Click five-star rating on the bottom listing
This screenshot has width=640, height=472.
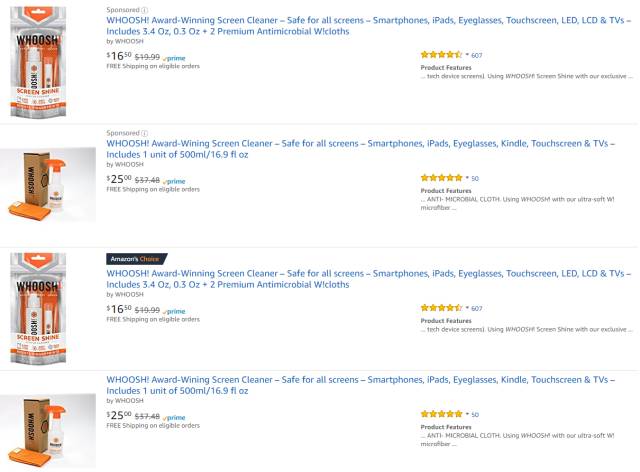coord(441,414)
